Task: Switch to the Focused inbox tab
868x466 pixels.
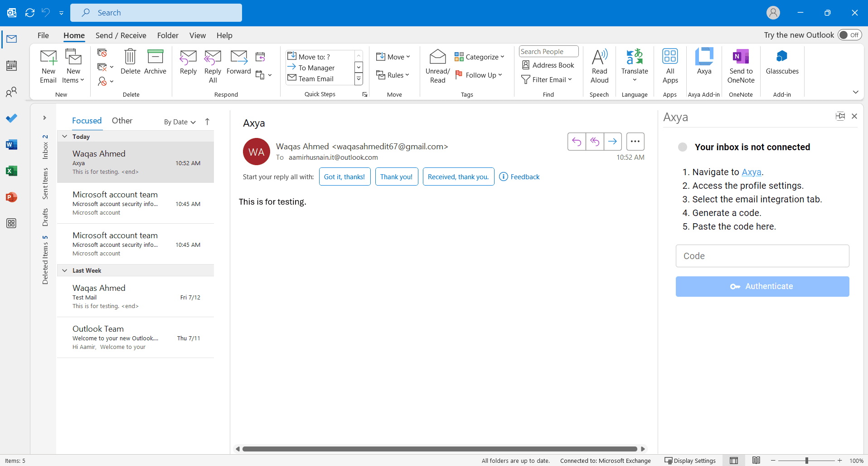Action: [87, 120]
